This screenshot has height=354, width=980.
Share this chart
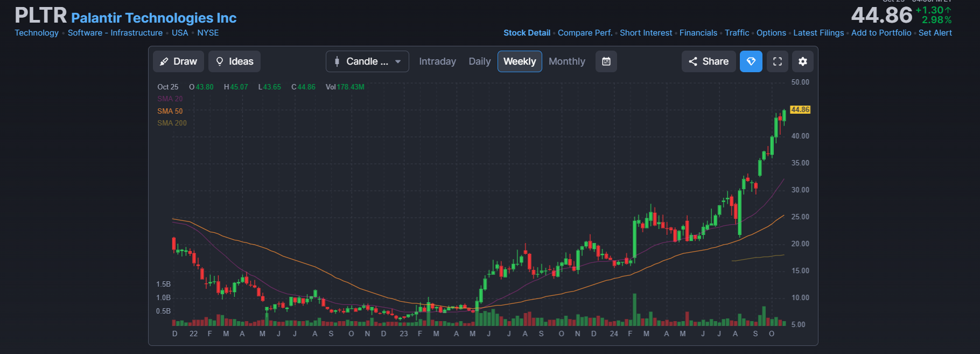709,61
